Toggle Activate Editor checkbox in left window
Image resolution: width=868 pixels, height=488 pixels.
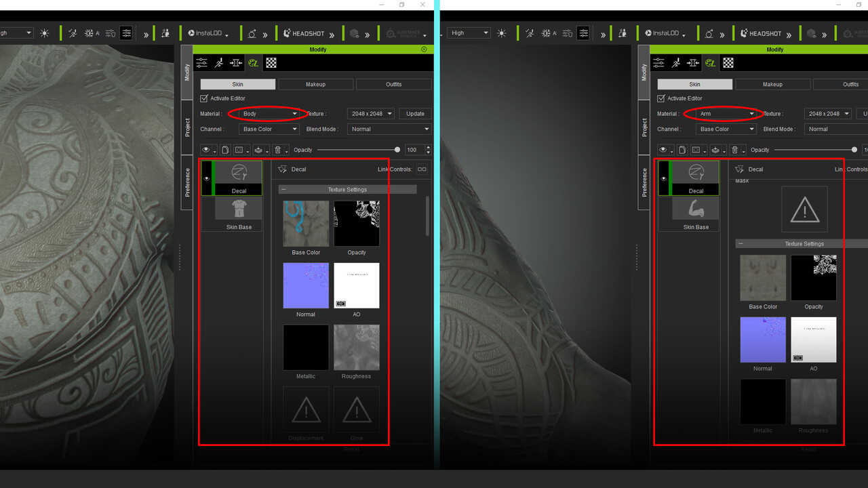pos(204,98)
